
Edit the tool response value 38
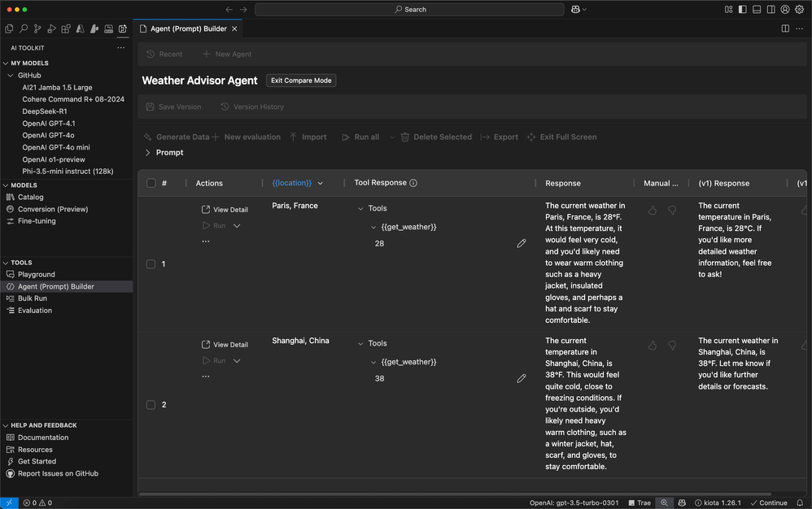click(x=522, y=378)
